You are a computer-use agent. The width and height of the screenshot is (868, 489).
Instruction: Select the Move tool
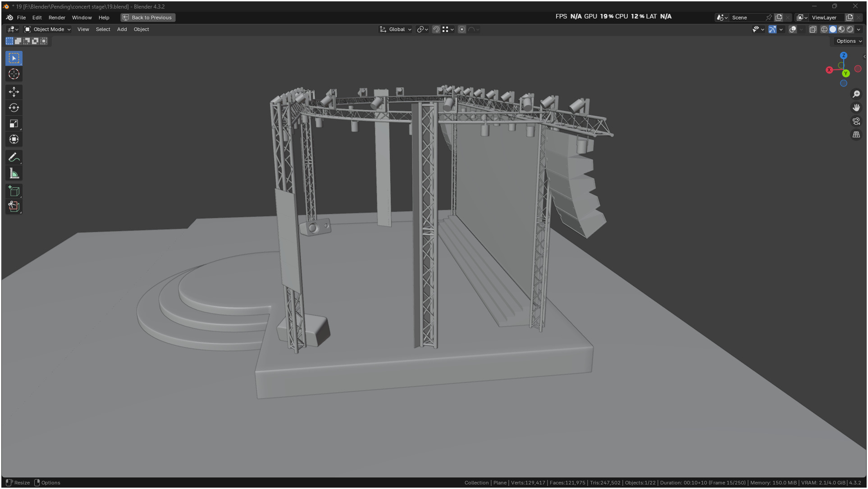14,92
